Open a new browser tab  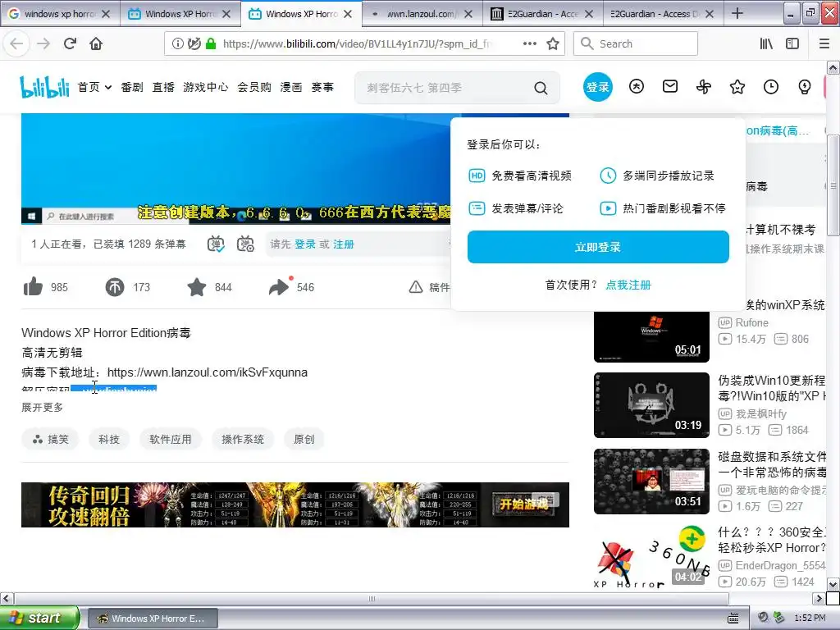pos(737,13)
